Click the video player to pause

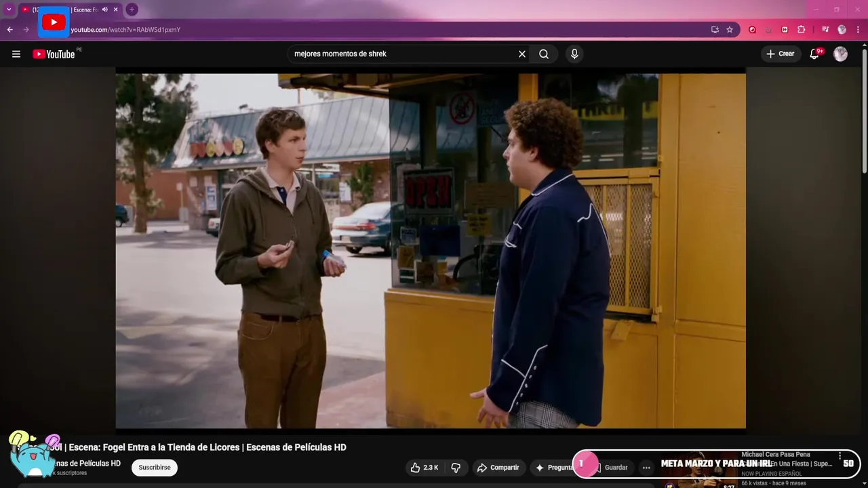(431, 251)
